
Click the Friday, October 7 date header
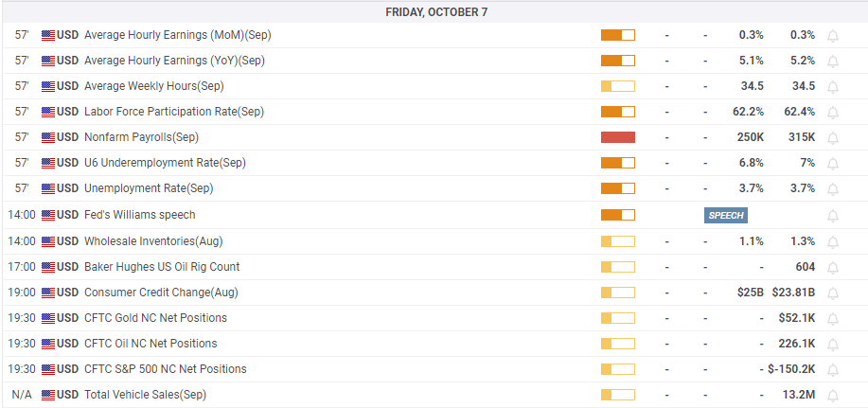pos(436,12)
